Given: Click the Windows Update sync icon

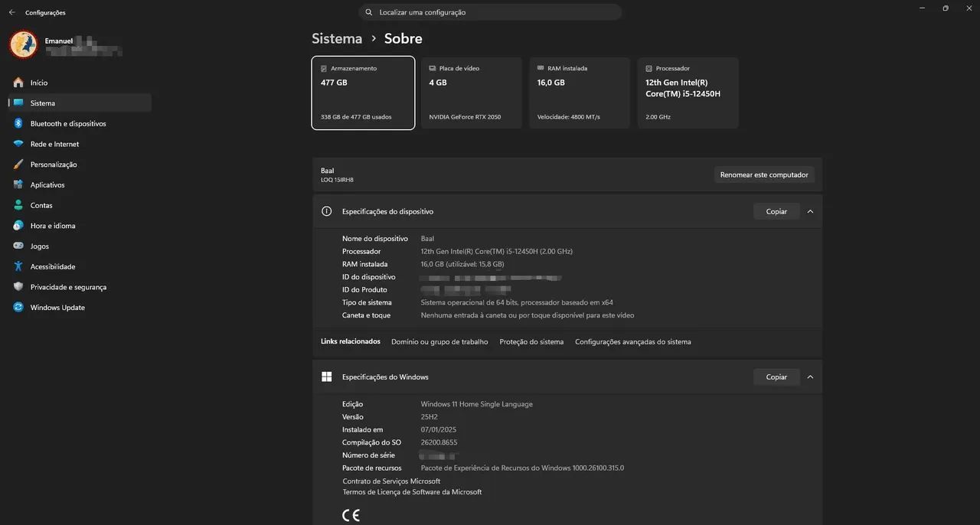Looking at the screenshot, I should [x=18, y=307].
